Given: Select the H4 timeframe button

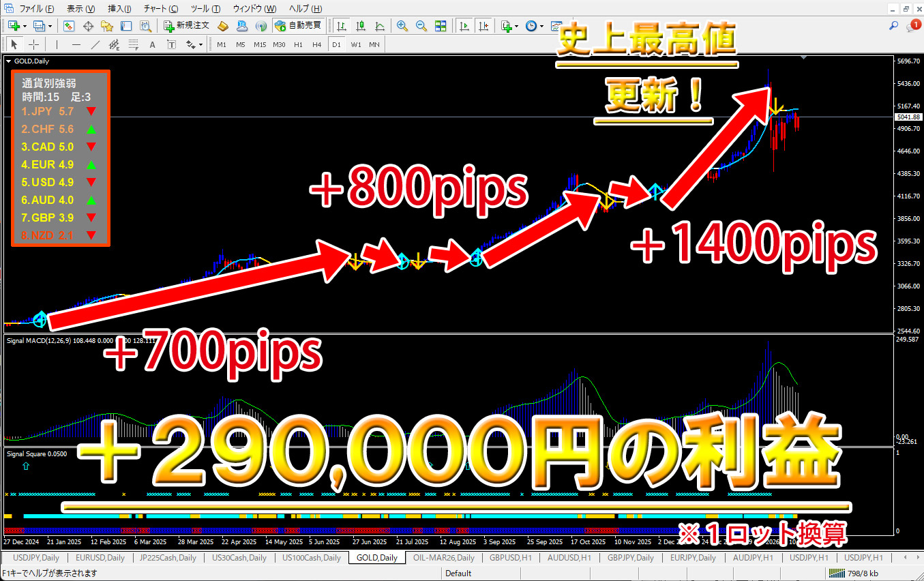Looking at the screenshot, I should coord(316,44).
